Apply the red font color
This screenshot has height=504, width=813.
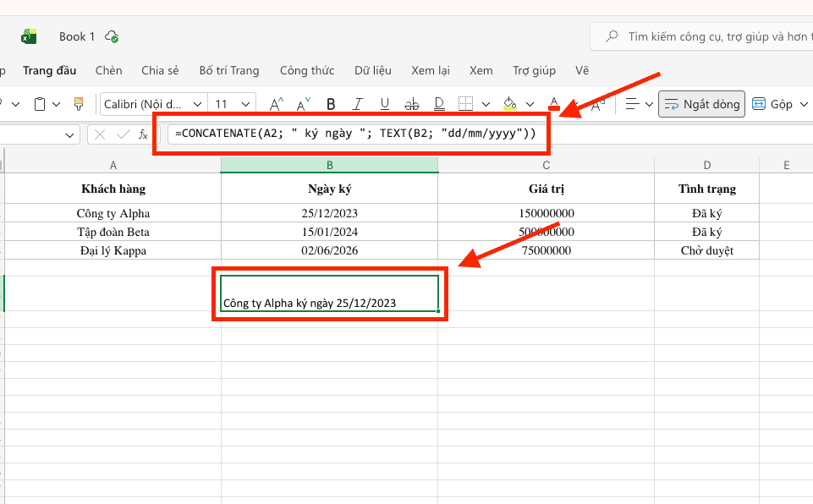554,104
